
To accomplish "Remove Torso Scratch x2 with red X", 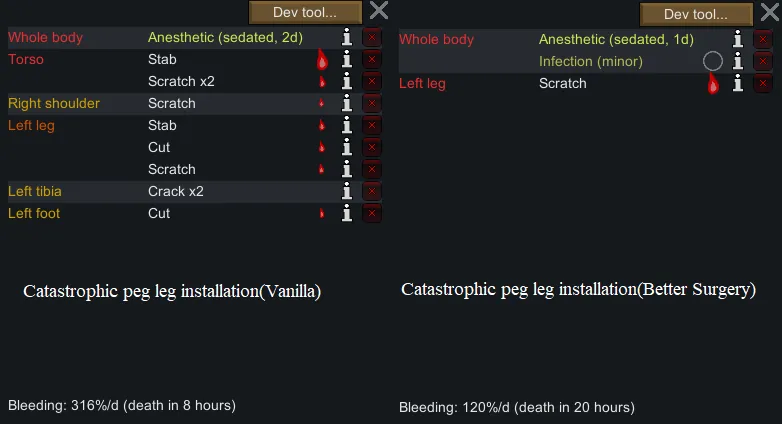I will (372, 82).
